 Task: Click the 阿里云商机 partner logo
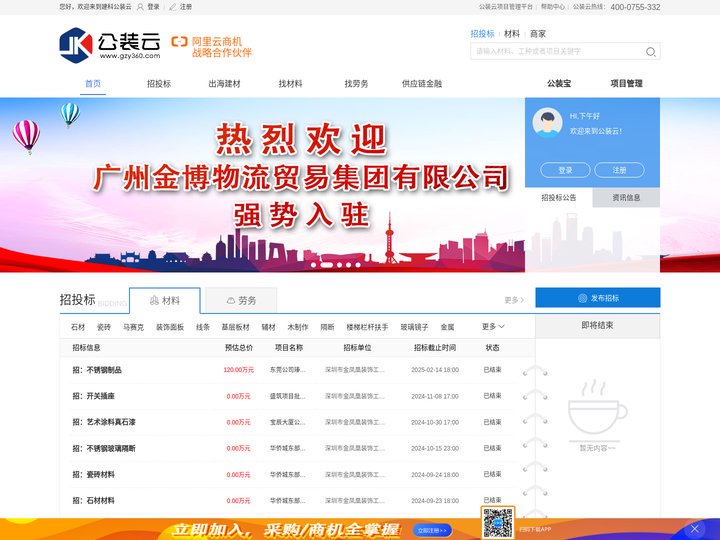point(211,47)
